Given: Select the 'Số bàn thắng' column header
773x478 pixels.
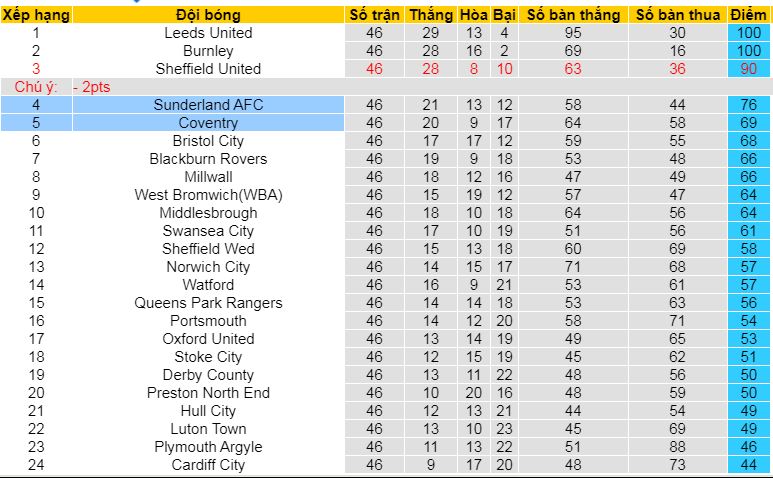Looking at the screenshot, I should tap(573, 15).
